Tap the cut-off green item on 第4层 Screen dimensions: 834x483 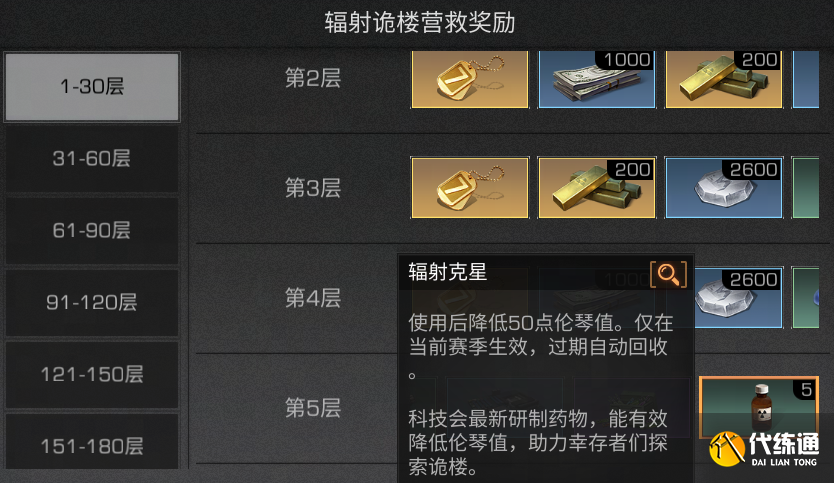click(805, 297)
